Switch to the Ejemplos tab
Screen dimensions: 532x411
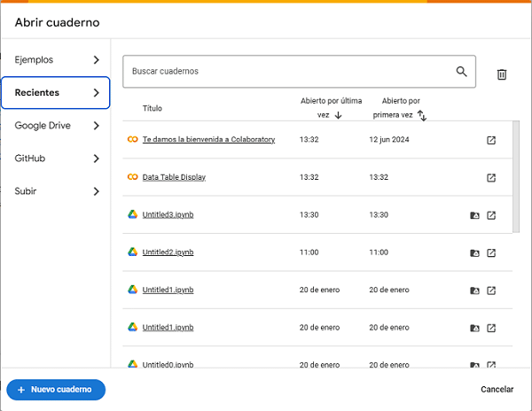pos(56,60)
